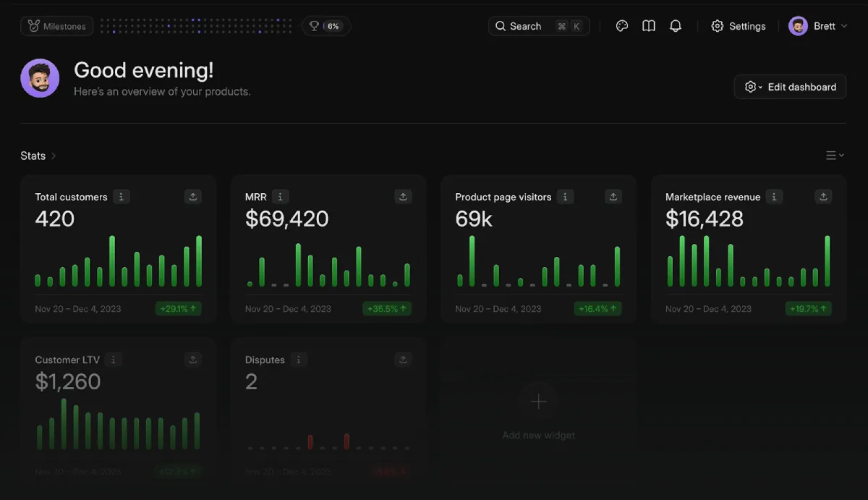Click the Search bar
The image size is (868, 500).
[539, 25]
